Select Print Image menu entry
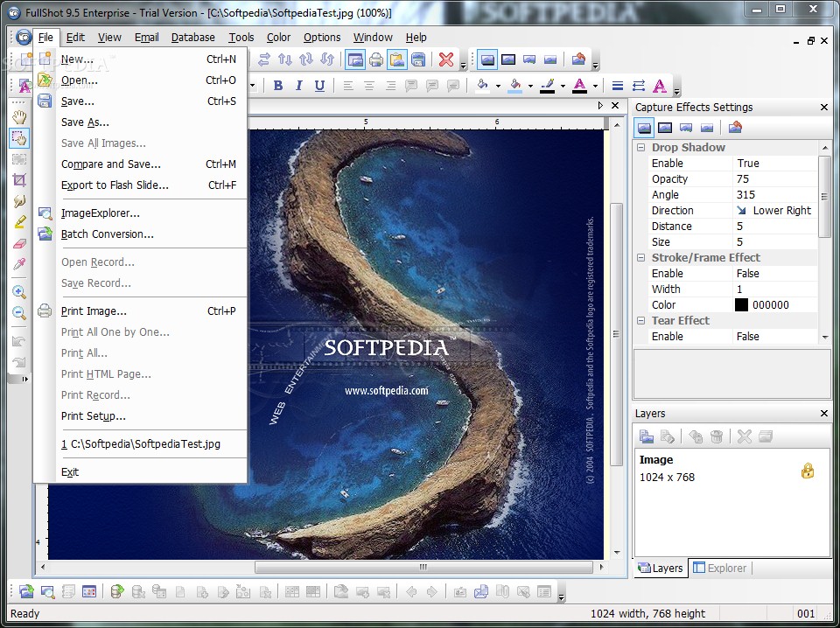840x628 pixels. [x=139, y=311]
